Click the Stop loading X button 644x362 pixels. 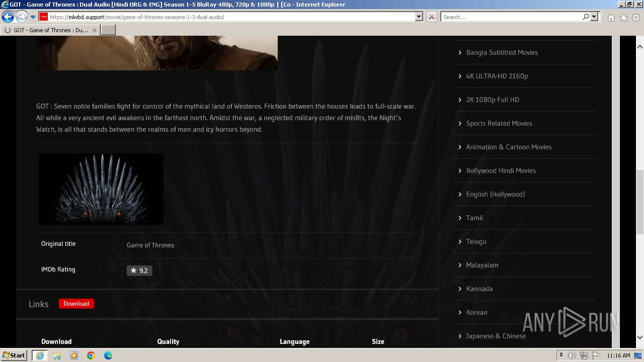pyautogui.click(x=432, y=17)
